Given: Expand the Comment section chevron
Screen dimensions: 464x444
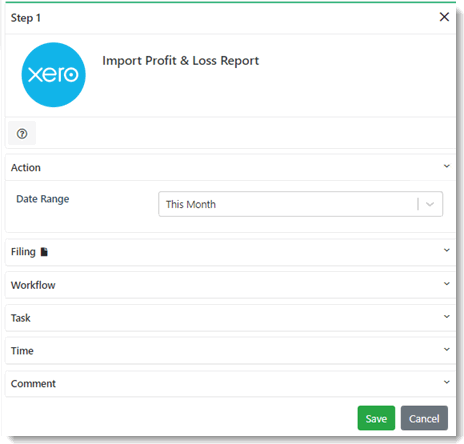Looking at the screenshot, I should [447, 382].
